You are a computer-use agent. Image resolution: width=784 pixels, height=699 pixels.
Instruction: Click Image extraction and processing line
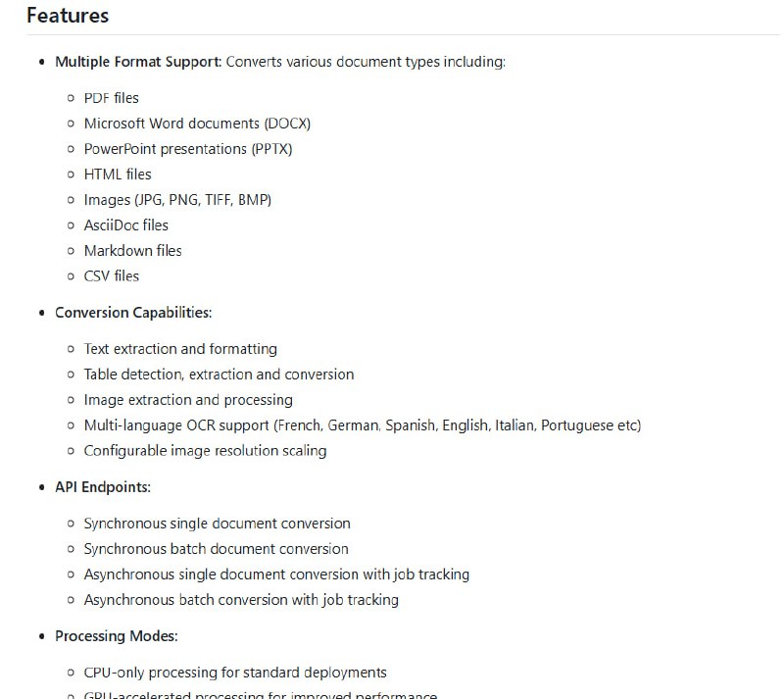click(x=188, y=400)
